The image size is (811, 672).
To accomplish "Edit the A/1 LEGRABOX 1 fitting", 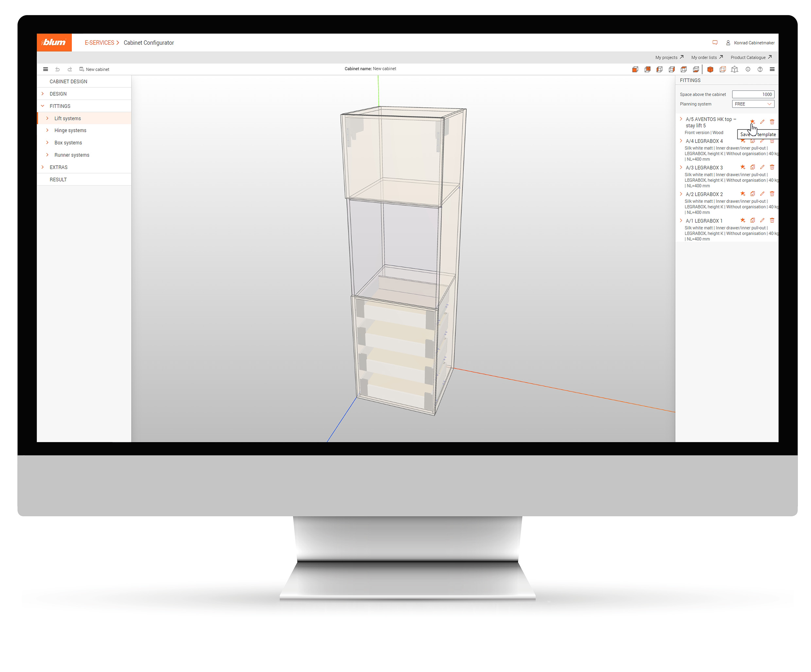I will click(762, 220).
